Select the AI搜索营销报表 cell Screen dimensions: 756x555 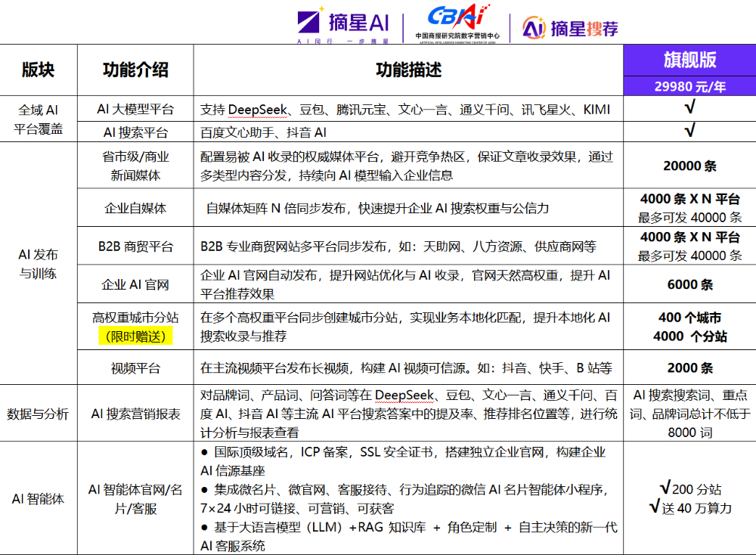tap(135, 414)
